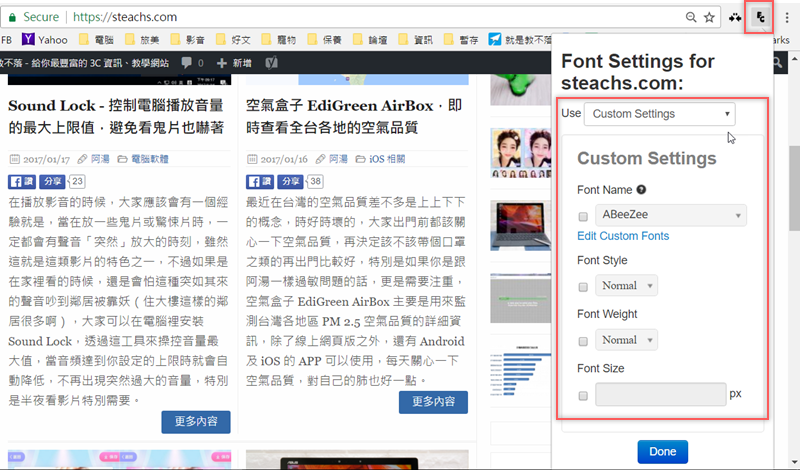Click Facebook like button on Sound Lock post
The height and width of the screenshot is (470, 800).
coord(21,181)
